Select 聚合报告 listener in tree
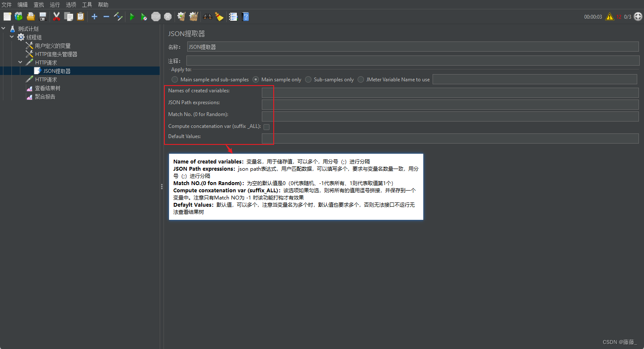This screenshot has width=644, height=349. (45, 97)
